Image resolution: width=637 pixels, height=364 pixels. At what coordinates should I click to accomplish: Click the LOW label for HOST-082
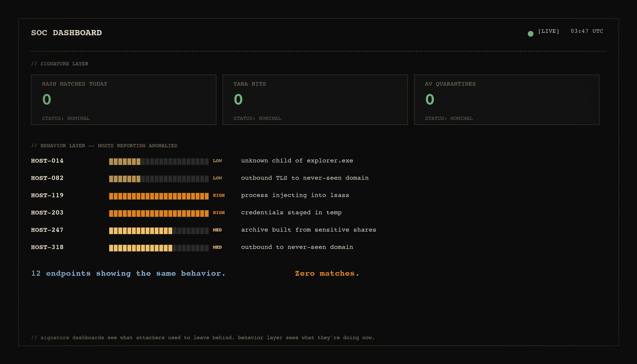tap(217, 178)
